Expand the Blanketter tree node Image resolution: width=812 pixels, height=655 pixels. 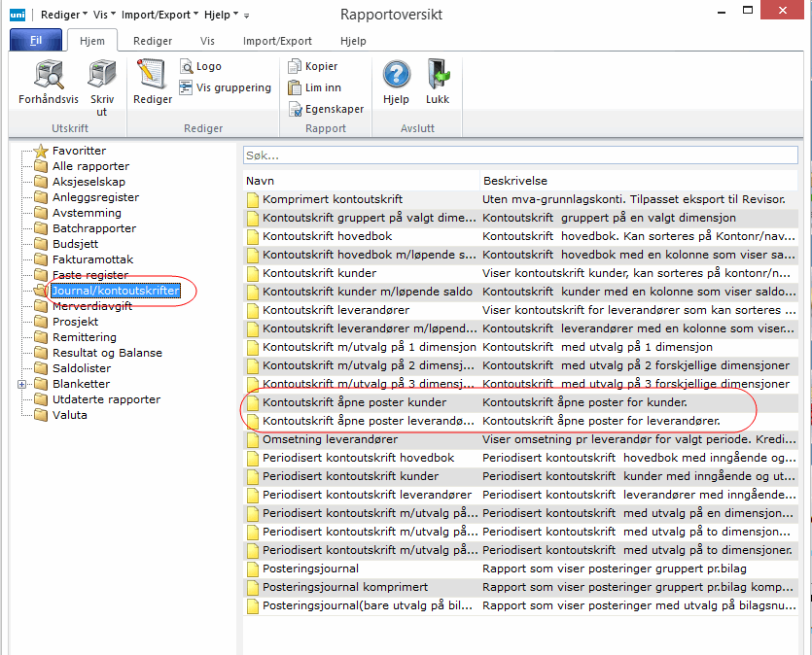point(21,384)
